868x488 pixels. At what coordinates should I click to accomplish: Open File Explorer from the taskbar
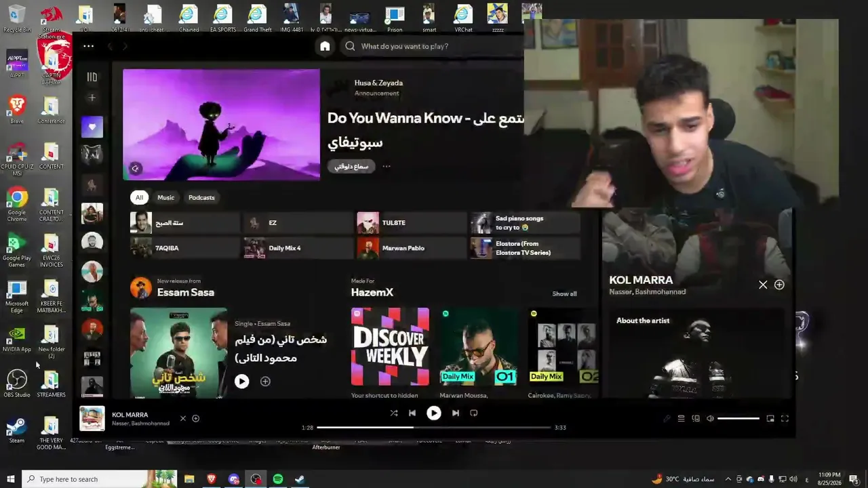pyautogui.click(x=189, y=479)
